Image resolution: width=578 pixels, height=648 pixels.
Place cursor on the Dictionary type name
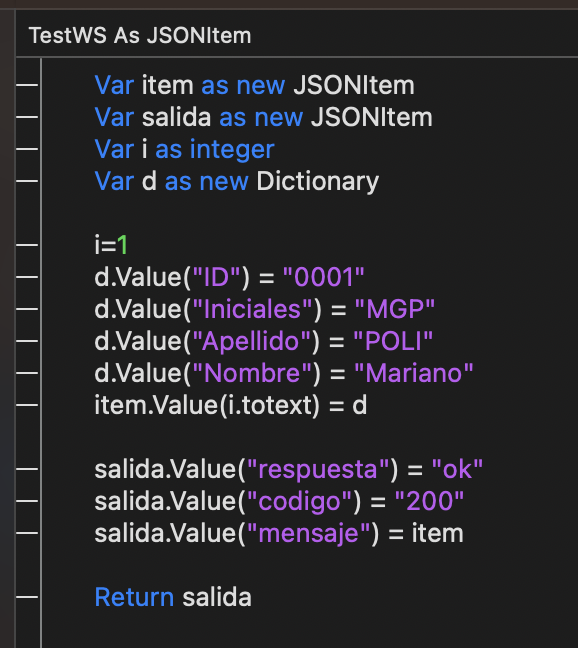[317, 181]
